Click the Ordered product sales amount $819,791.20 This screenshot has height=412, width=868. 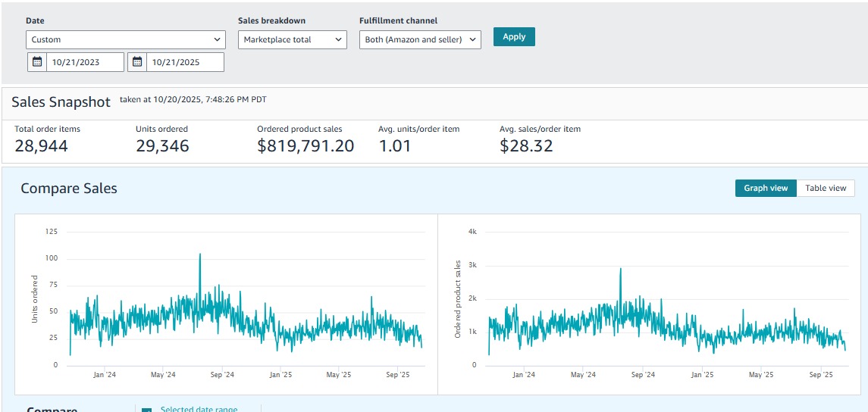tap(306, 146)
